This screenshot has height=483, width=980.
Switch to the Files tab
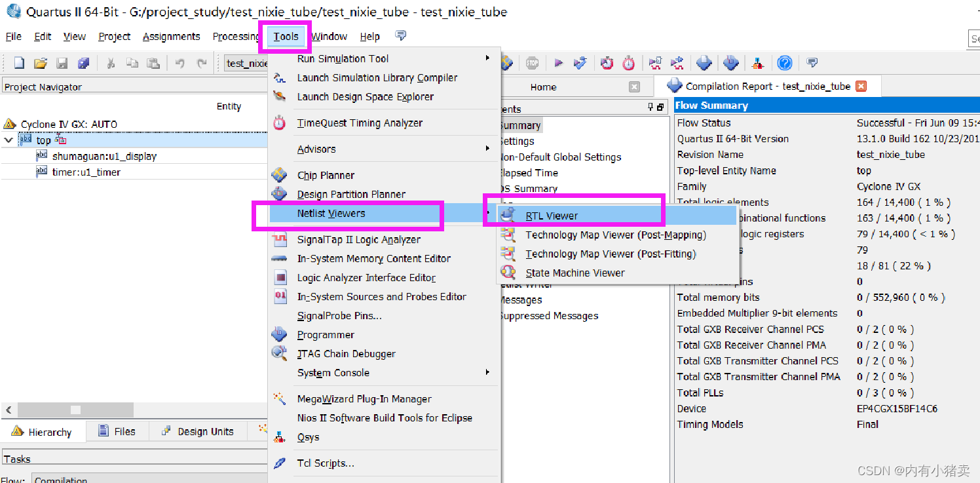(117, 431)
